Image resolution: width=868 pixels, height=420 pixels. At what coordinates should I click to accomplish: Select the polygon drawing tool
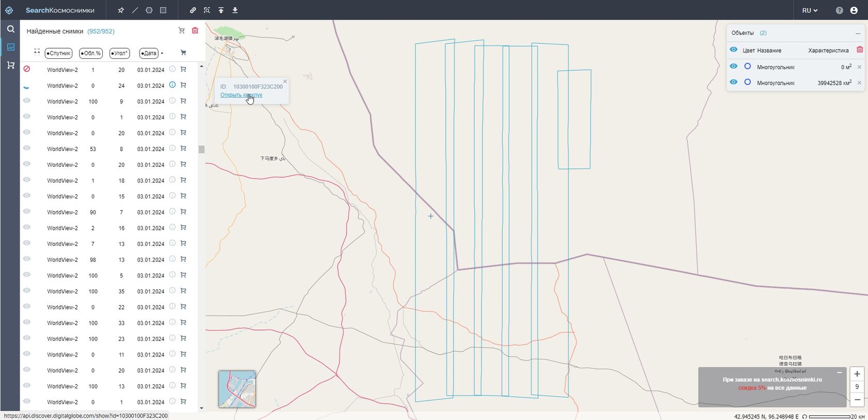point(149,10)
